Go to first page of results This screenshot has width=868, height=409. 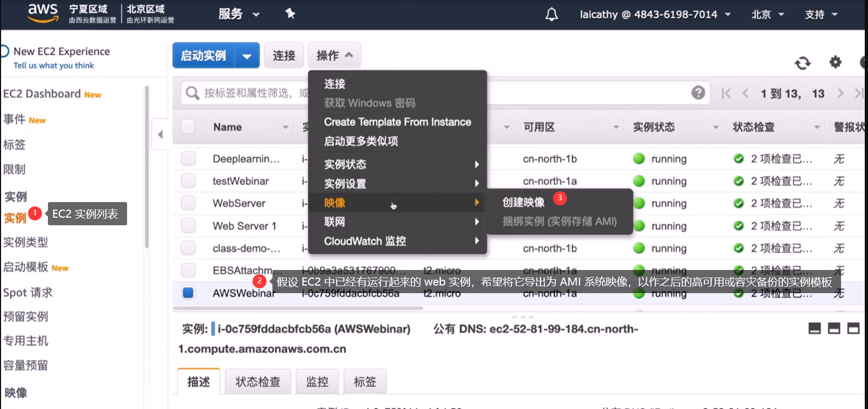[726, 93]
